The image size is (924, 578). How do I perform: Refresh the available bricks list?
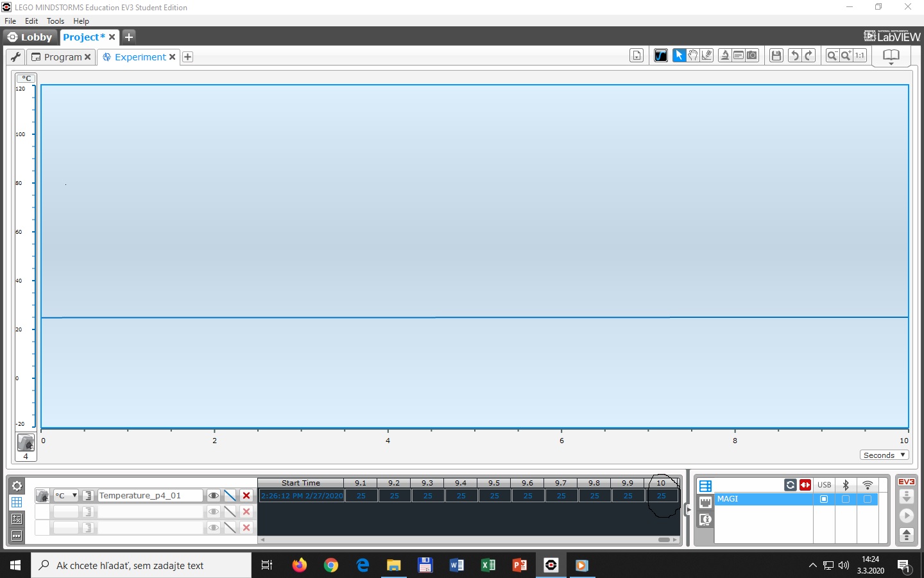(x=791, y=485)
